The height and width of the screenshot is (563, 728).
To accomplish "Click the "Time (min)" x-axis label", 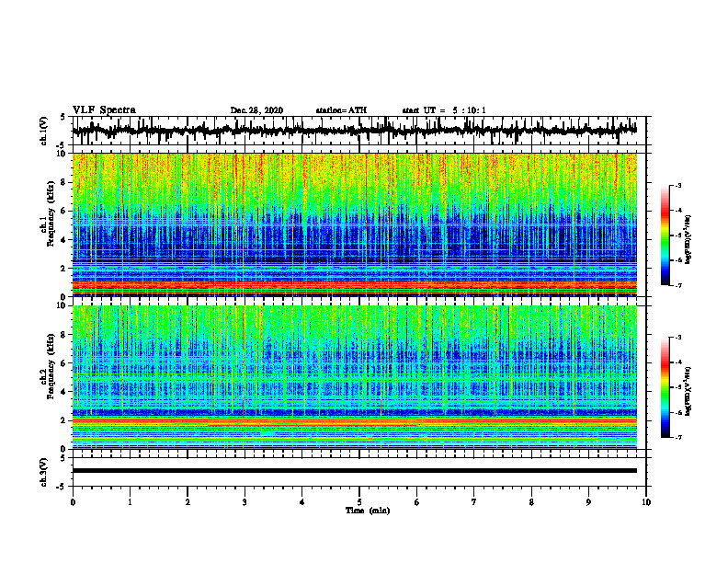I will tap(368, 511).
